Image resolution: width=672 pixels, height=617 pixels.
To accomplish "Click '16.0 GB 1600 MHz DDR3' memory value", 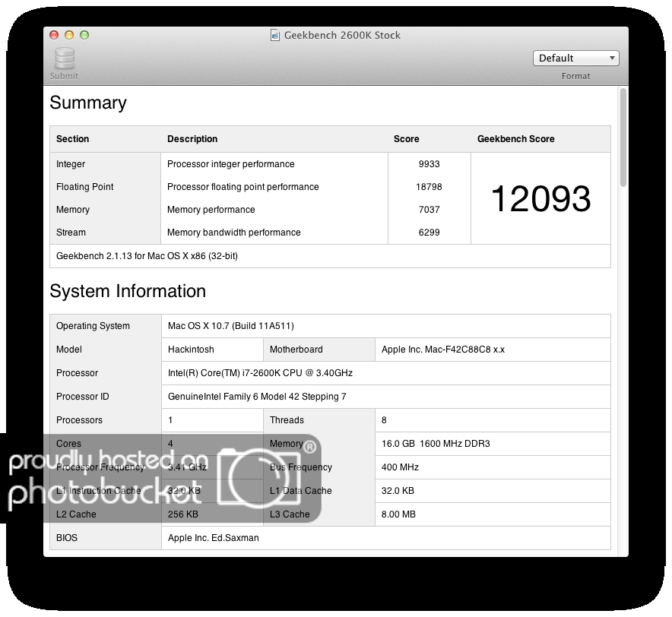I will coord(436,444).
